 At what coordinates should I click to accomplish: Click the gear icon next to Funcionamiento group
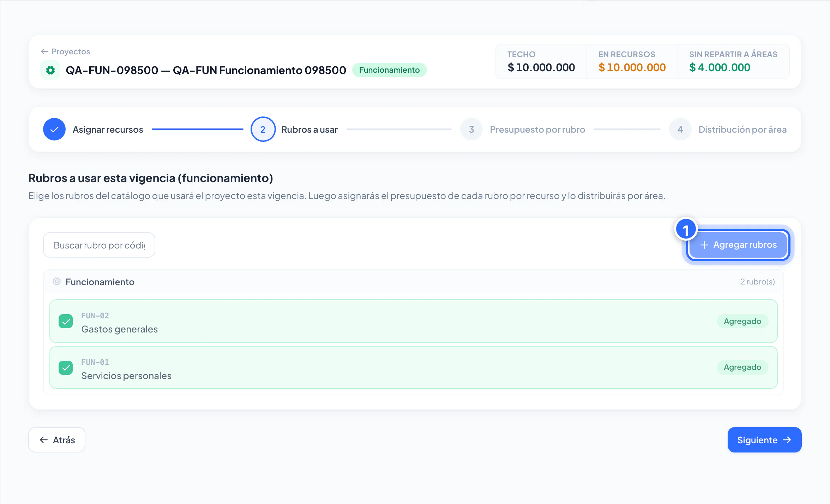(x=56, y=281)
